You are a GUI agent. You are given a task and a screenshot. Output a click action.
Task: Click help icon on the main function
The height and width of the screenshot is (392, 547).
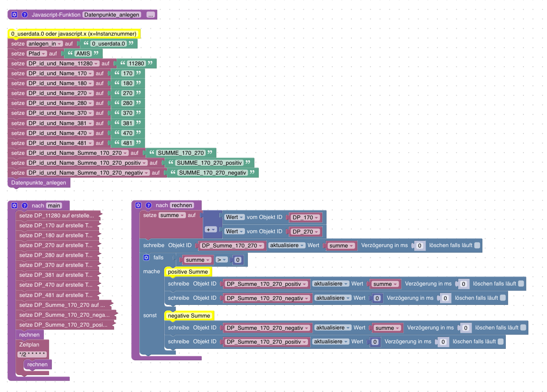pos(25,206)
